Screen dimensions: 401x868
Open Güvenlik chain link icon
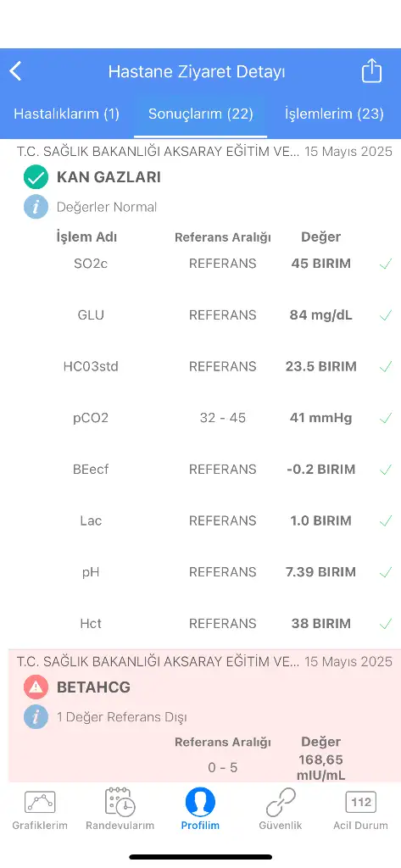281,802
